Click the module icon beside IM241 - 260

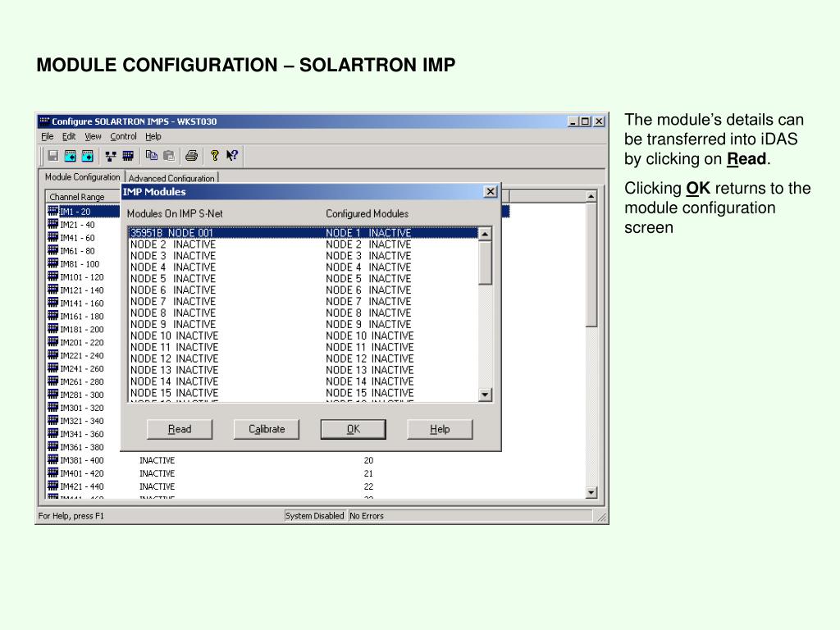(x=53, y=367)
